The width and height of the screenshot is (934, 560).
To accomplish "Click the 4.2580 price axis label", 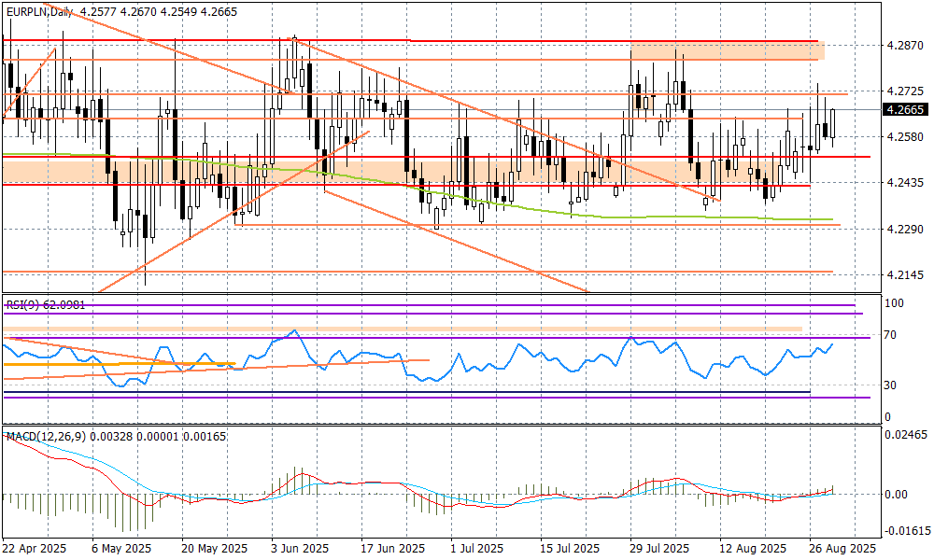I will (905, 137).
